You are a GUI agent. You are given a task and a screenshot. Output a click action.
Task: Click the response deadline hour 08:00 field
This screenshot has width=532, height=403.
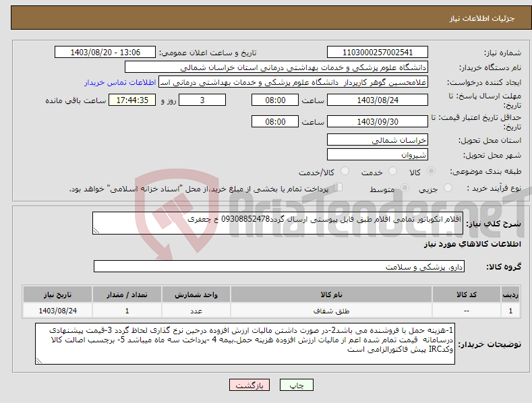(x=275, y=100)
